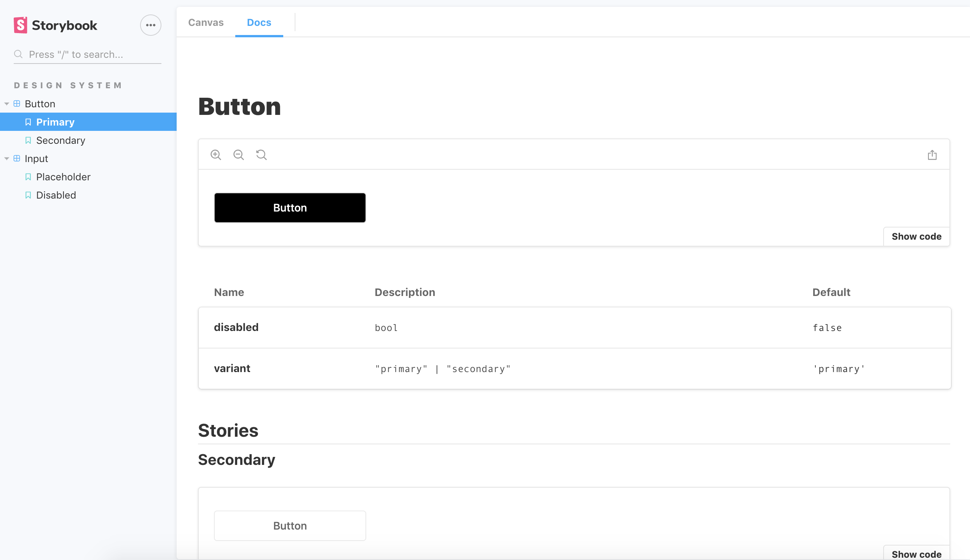
Task: Click the zoom out icon
Action: click(x=238, y=155)
